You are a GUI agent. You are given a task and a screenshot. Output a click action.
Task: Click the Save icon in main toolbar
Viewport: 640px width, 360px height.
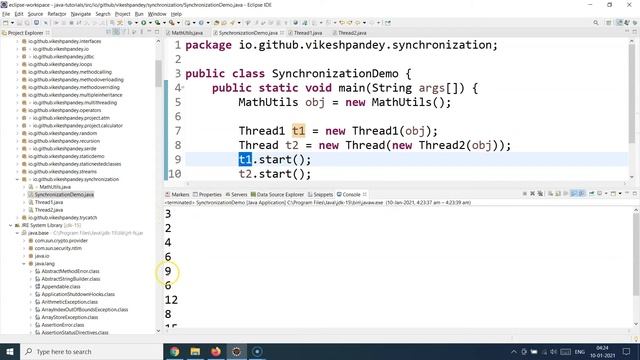click(19, 23)
